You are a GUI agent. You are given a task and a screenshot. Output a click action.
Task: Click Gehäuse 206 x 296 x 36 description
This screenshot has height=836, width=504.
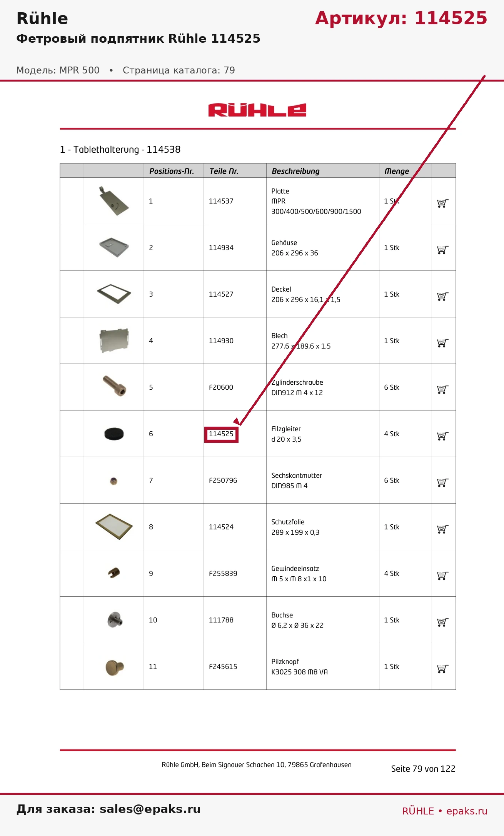pos(295,248)
